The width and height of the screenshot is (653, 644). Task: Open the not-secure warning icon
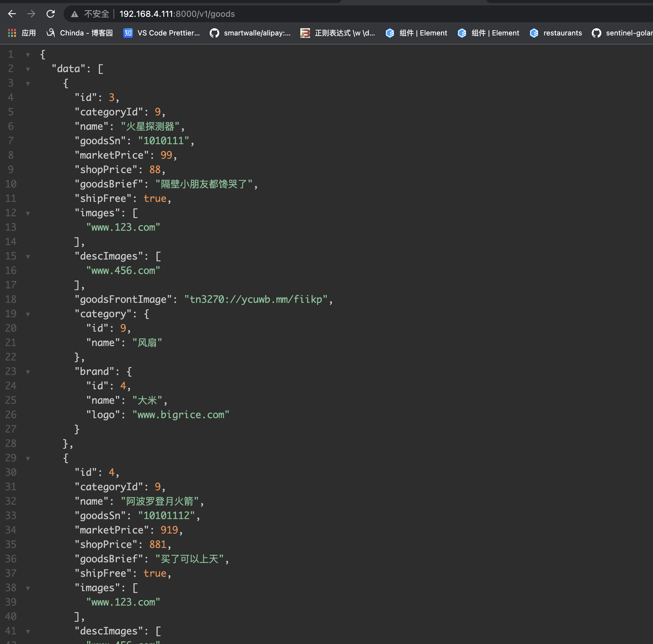75,14
